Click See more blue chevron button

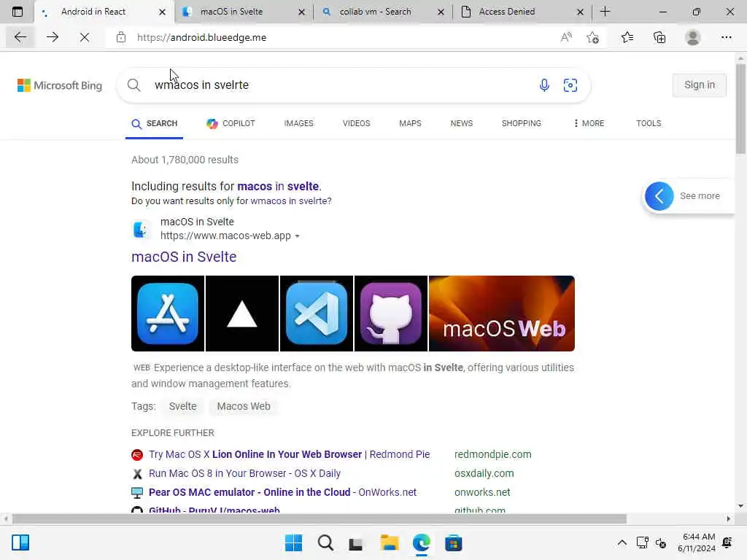[x=659, y=195]
